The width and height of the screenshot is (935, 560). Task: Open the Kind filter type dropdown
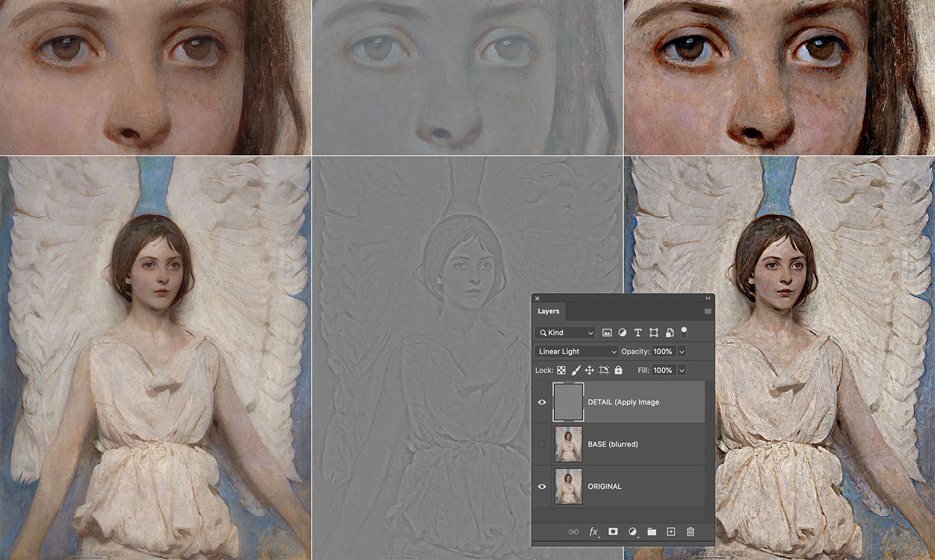coord(565,332)
